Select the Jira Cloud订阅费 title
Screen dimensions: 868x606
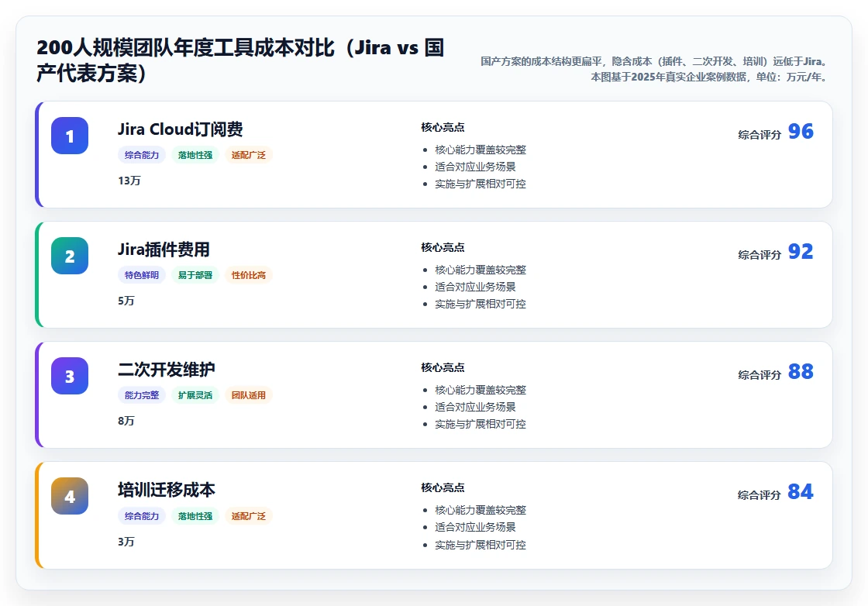(181, 129)
